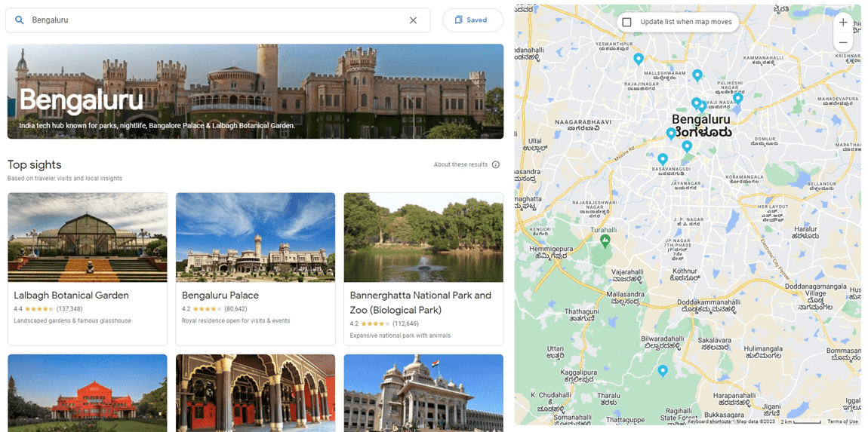Click Bengaluru Palace title
Viewport: 868px width, 432px height.
click(x=220, y=296)
